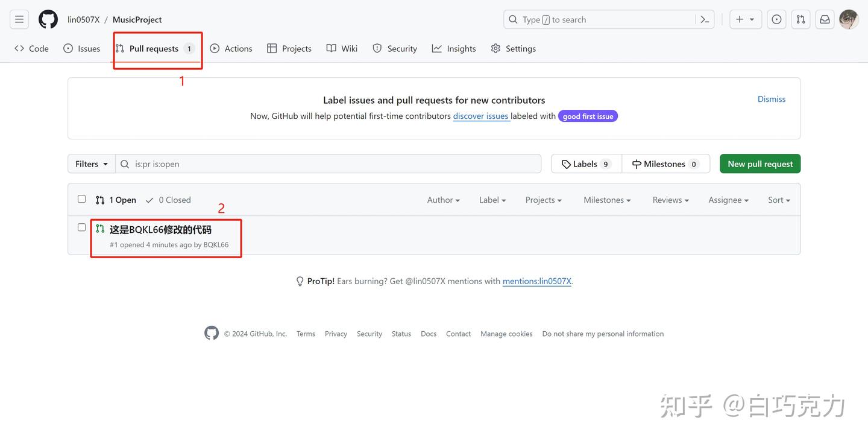Open the global navigation hamburger menu
Screen dimensions: 868x441
pos(19,19)
